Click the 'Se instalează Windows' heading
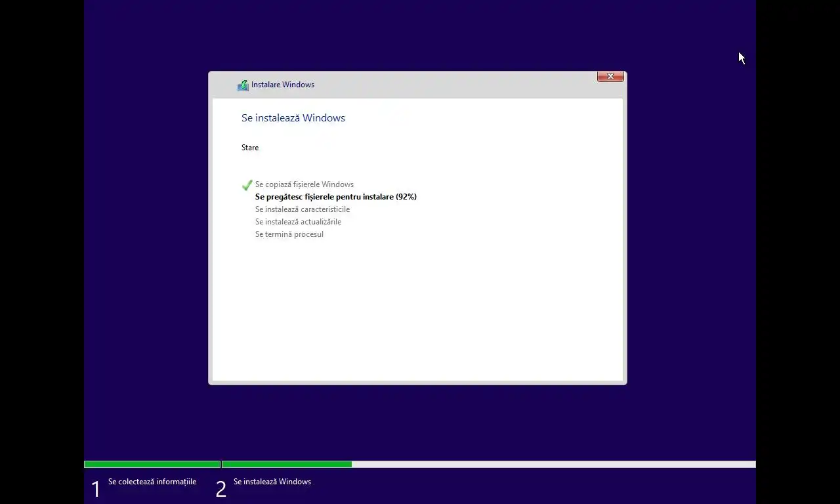The width and height of the screenshot is (840, 504). click(x=293, y=118)
